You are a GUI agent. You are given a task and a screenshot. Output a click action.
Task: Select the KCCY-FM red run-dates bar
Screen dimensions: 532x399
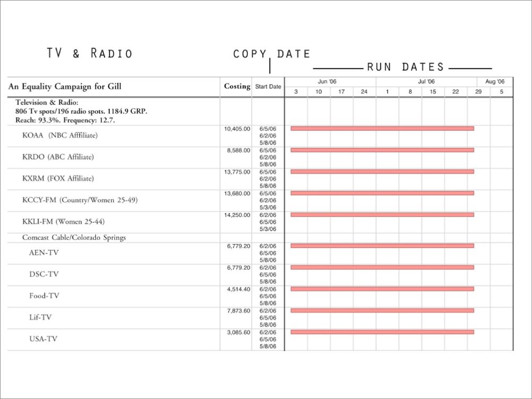click(x=383, y=193)
